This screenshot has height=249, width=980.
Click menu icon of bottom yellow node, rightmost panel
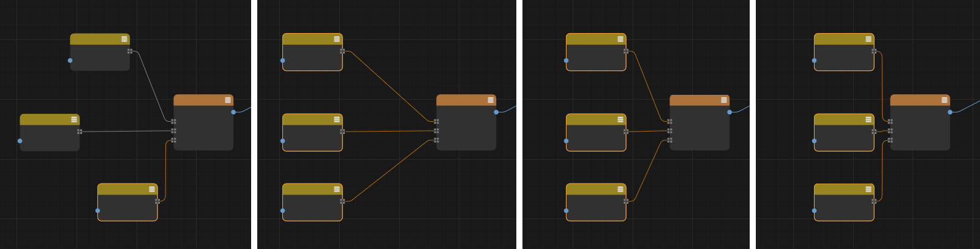click(869, 189)
